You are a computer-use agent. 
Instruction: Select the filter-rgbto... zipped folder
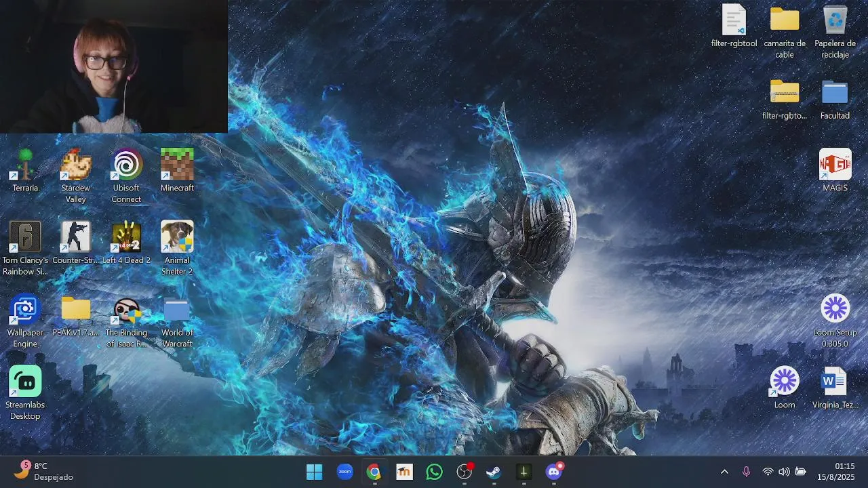[x=785, y=98]
